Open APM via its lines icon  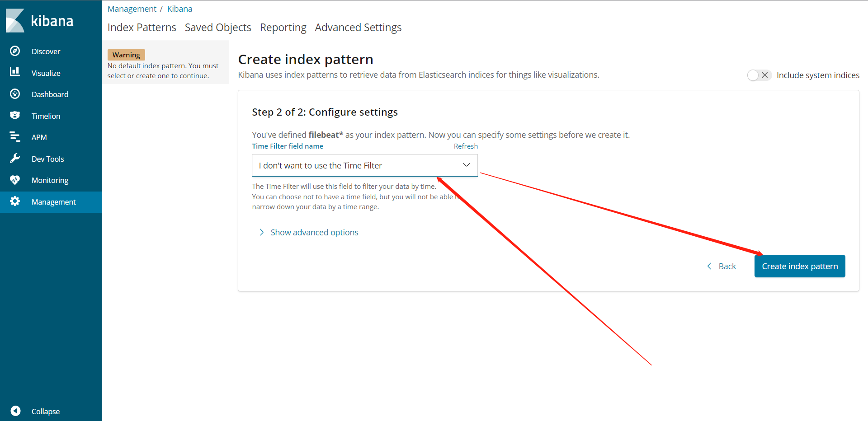tap(15, 136)
